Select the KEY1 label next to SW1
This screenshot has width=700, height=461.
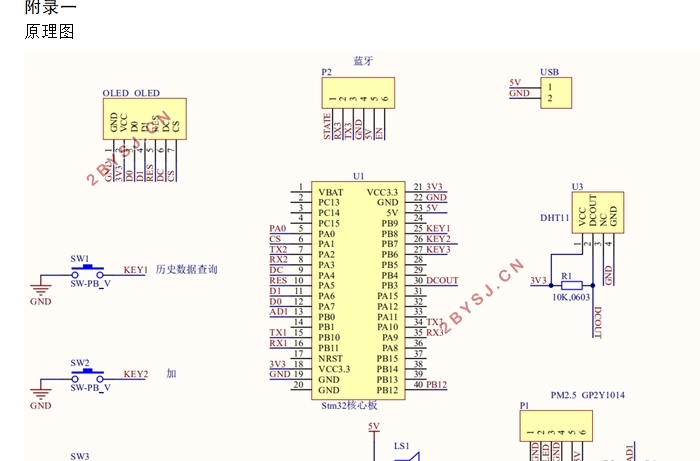(x=136, y=270)
